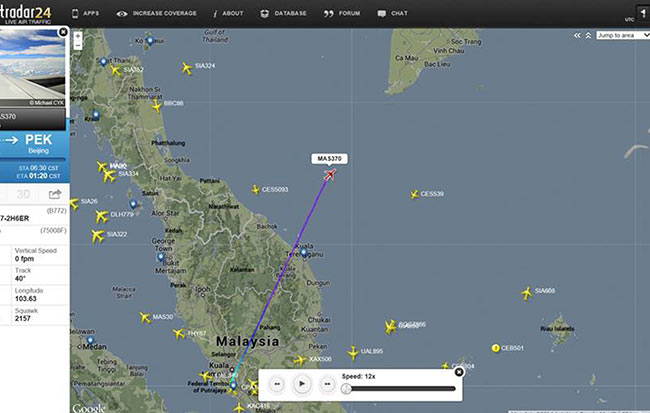The width and height of the screenshot is (650, 413).
Task: Select the CES539 aircraft
Action: pos(414,194)
